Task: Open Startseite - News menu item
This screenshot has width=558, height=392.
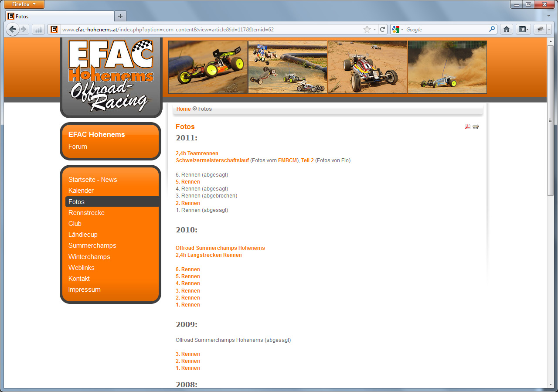Action: [x=92, y=180]
